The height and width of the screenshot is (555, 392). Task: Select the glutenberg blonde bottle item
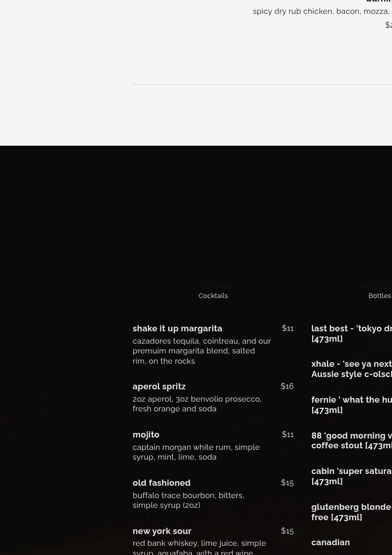tap(352, 512)
